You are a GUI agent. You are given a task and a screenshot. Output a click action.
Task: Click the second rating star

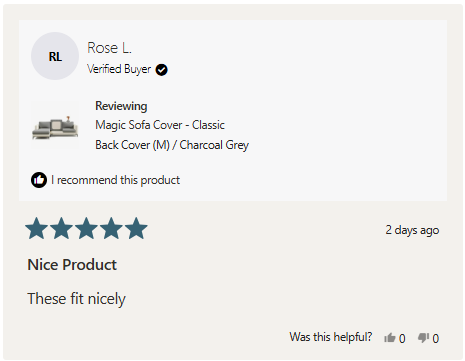(62, 228)
